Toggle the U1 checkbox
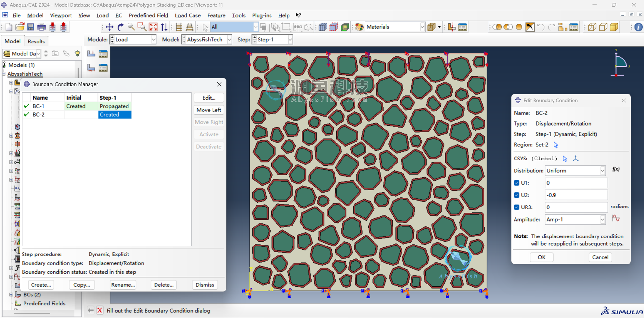Screen dimensions: 644x318 (x=517, y=183)
